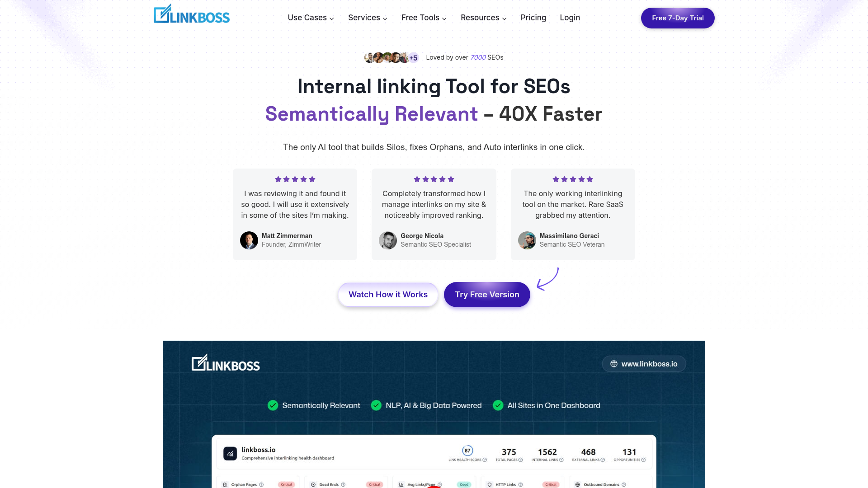Viewport: 868px width, 488px height.
Task: Click the green check next to All Sites in One Dashboard
Action: click(498, 405)
